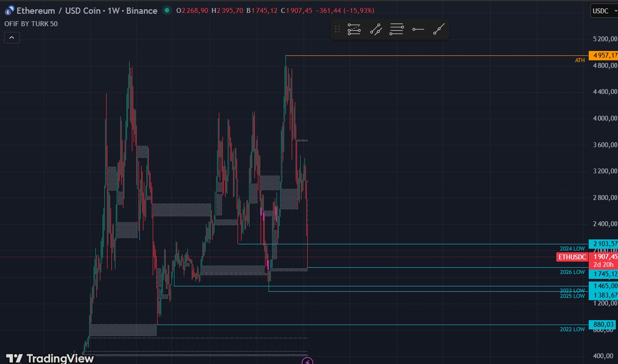Viewport: 618px width, 364px height.
Task: Click the 1 745,12 price tag
Action: click(x=603, y=274)
